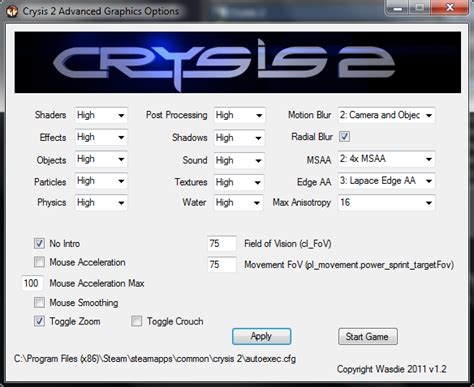Enable the Mouse Acceleration checkbox
Viewport: 474px width, 387px height.
click(39, 262)
